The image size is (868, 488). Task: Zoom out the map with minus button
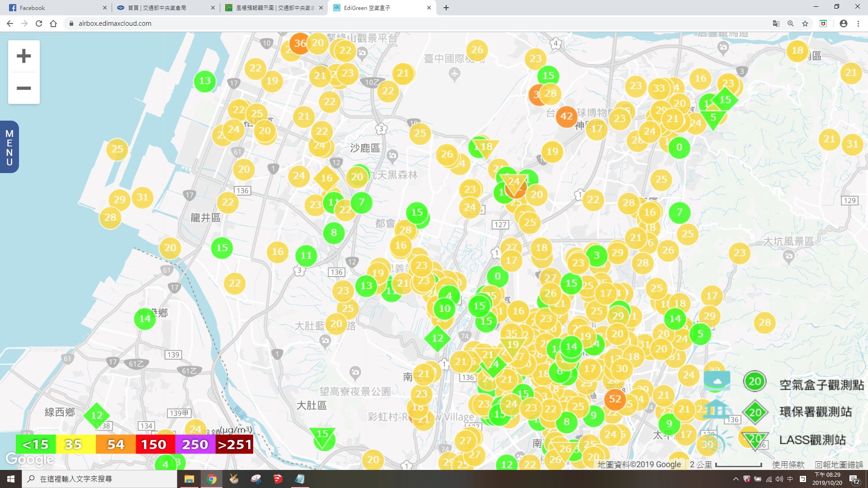24,88
